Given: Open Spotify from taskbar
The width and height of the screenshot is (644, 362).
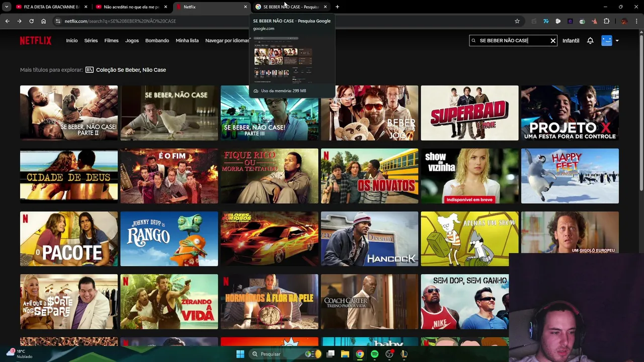Looking at the screenshot, I should tap(374, 354).
